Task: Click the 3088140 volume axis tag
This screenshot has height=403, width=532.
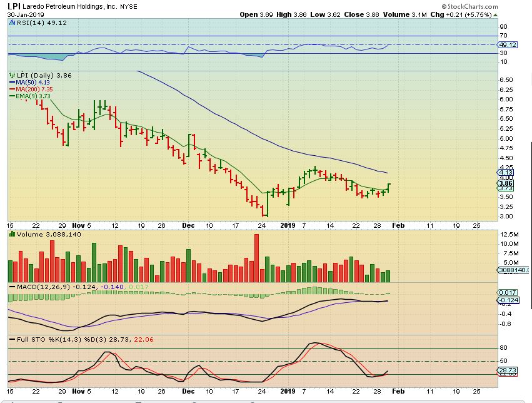Action: (x=514, y=270)
